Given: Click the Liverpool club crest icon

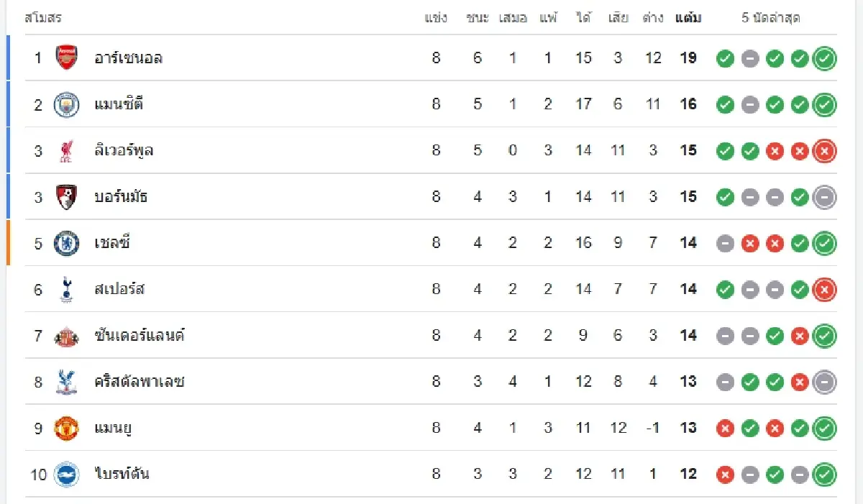Looking at the screenshot, I should tap(67, 150).
